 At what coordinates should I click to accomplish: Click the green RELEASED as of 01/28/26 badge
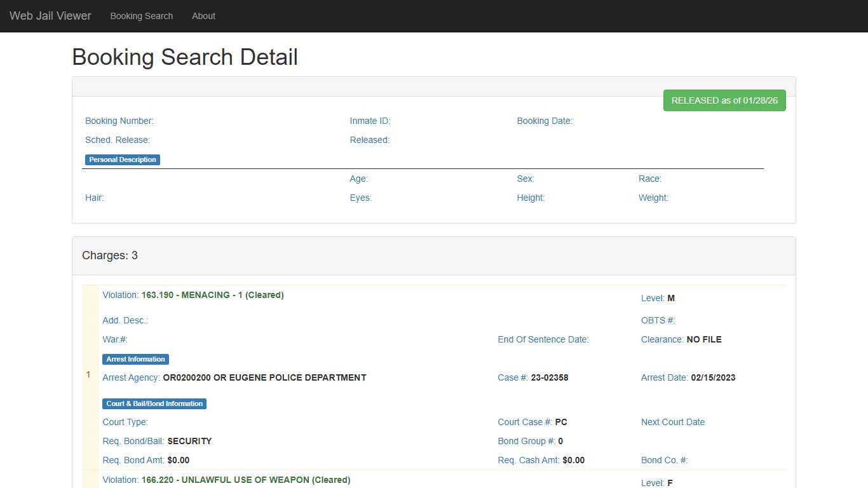point(724,100)
